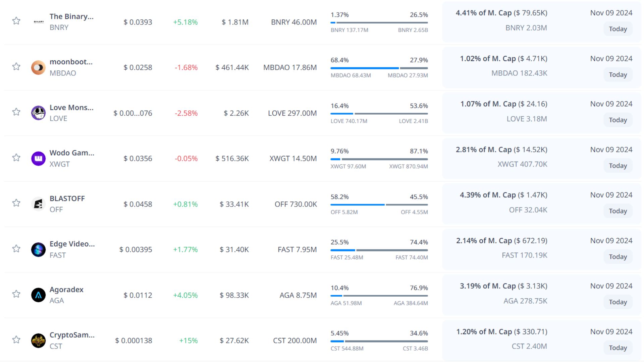Click the Wodo Gaming XWGT logo icon

click(x=38, y=159)
